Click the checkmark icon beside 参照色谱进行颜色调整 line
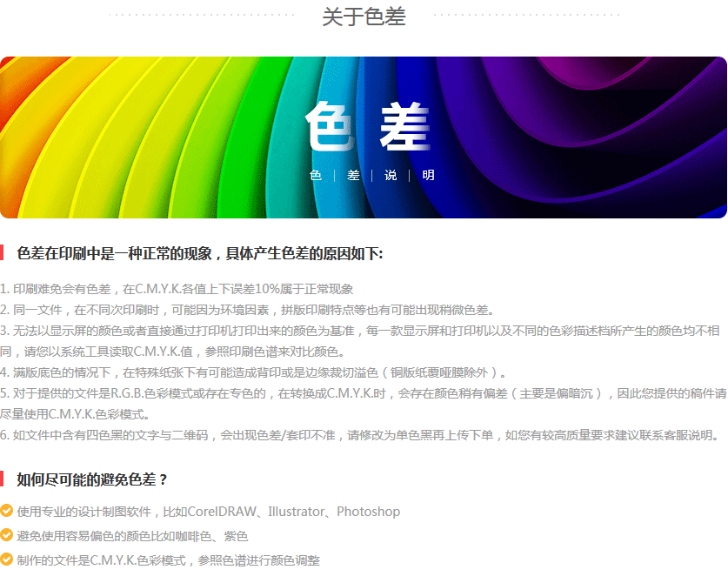This screenshot has width=728, height=583. 7,560
